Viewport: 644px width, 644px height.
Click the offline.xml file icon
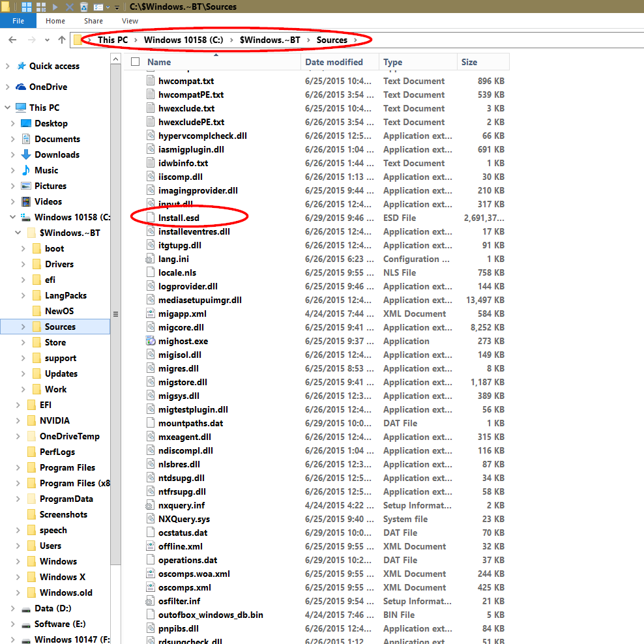tap(151, 546)
